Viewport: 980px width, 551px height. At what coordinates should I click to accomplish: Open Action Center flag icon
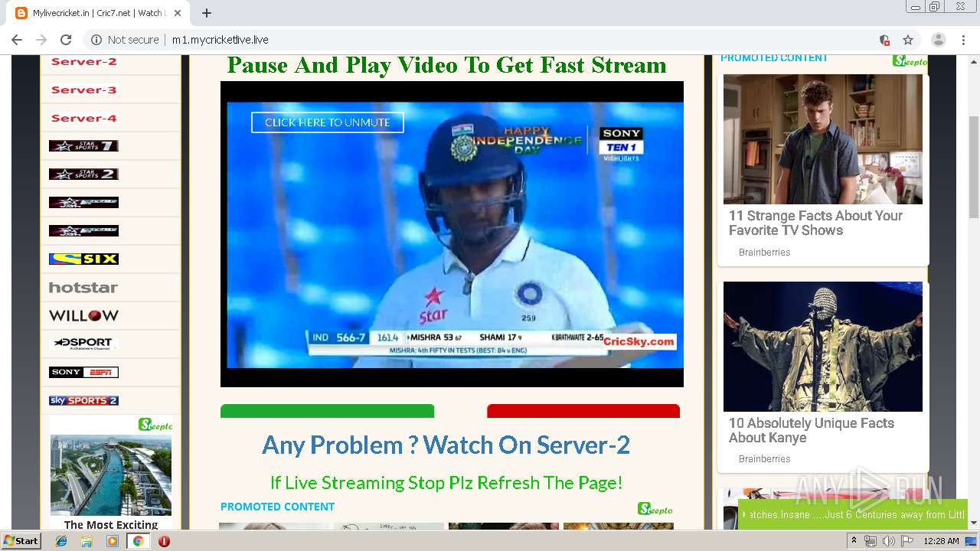(907, 541)
